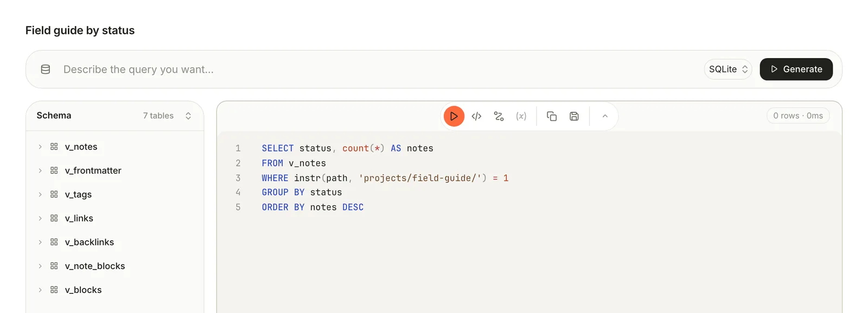
Task: Click the grid icon beside v_notes
Action: pos(54,146)
